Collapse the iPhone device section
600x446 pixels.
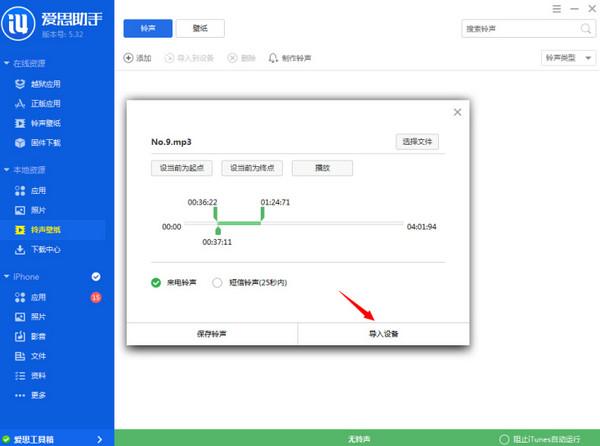click(x=7, y=276)
